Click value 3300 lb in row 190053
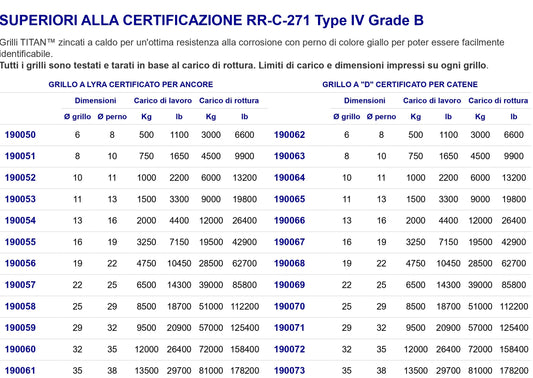Screen dimensions: 533x378 pyautogui.click(x=179, y=199)
